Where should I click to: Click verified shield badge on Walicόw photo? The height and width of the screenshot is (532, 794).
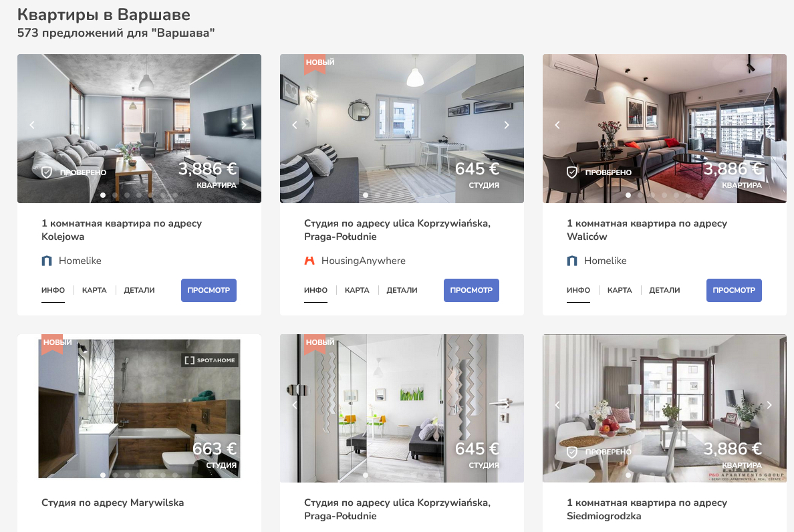coord(571,172)
